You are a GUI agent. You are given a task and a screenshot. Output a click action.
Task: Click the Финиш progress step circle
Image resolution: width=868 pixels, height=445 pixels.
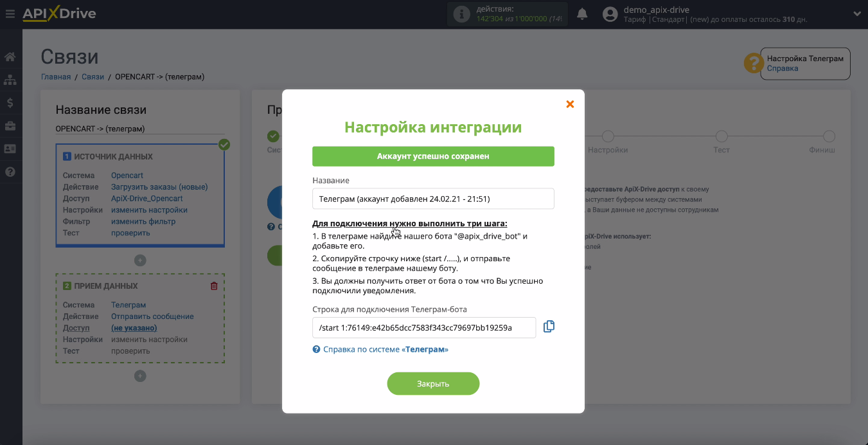[x=829, y=136]
